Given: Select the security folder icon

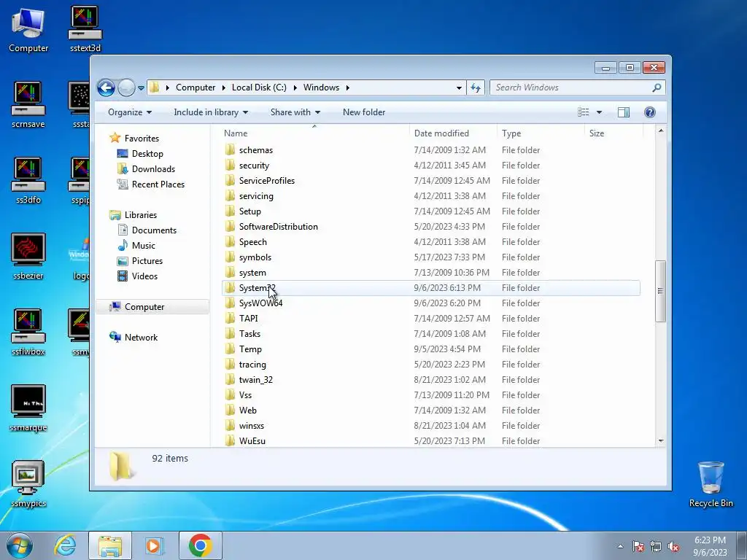Looking at the screenshot, I should point(230,166).
